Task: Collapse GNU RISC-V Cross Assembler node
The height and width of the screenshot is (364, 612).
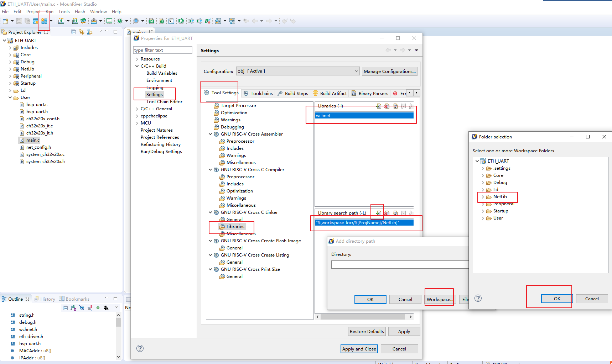Action: 211,134
